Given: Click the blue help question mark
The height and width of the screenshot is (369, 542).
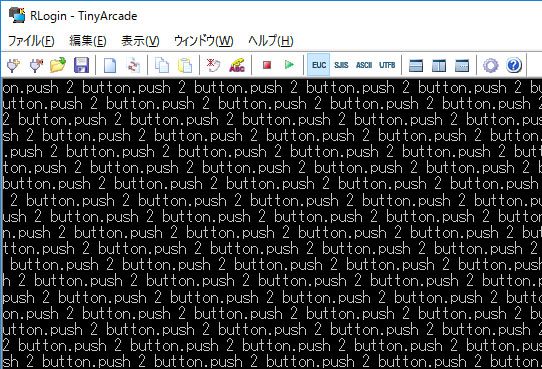Looking at the screenshot, I should click(514, 65).
